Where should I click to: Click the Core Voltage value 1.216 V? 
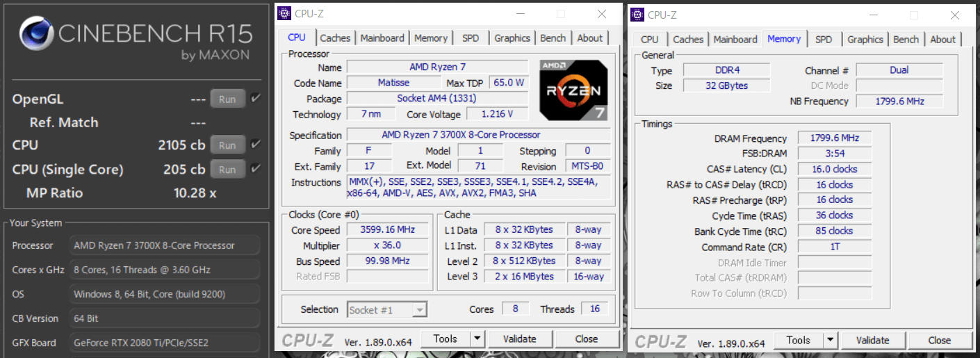(x=497, y=114)
